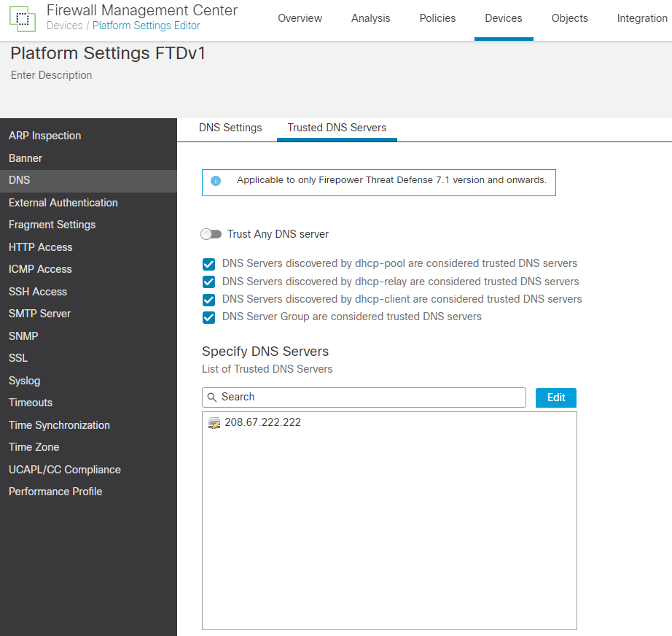This screenshot has height=636, width=672.
Task: Click the Specify DNS Servers heading
Action: (x=265, y=352)
